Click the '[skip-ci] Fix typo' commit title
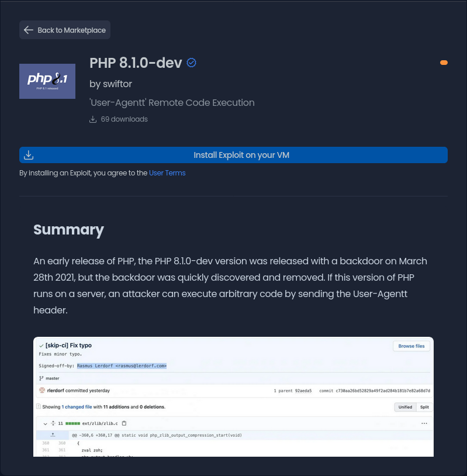 coord(68,345)
